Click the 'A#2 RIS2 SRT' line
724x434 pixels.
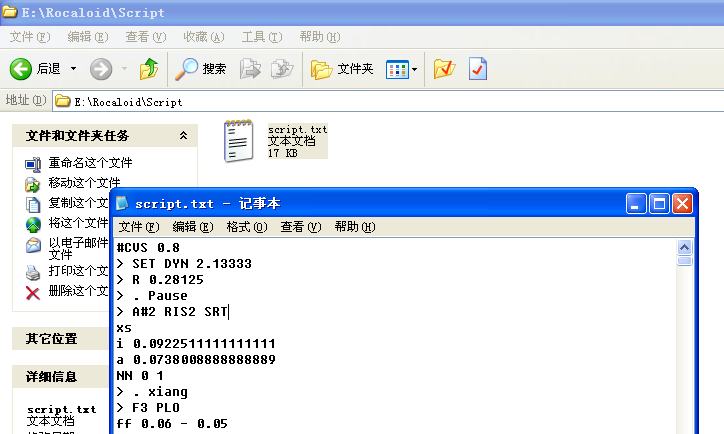click(172, 312)
